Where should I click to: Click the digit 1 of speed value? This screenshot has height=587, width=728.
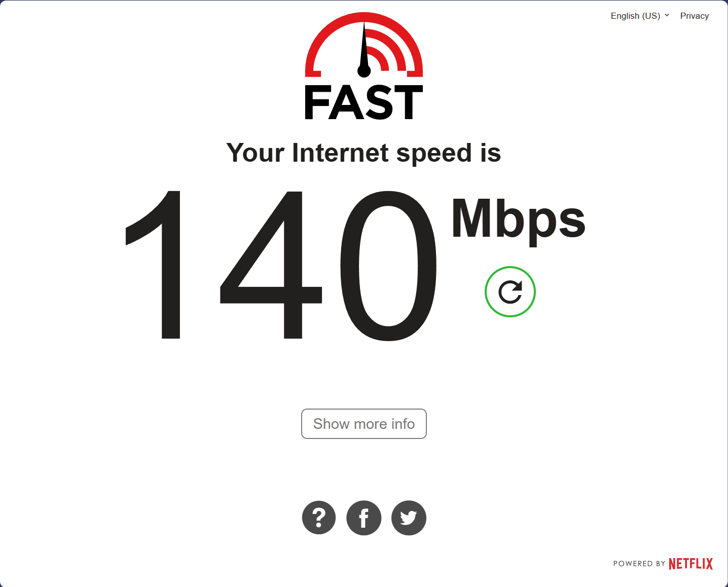pos(153,265)
